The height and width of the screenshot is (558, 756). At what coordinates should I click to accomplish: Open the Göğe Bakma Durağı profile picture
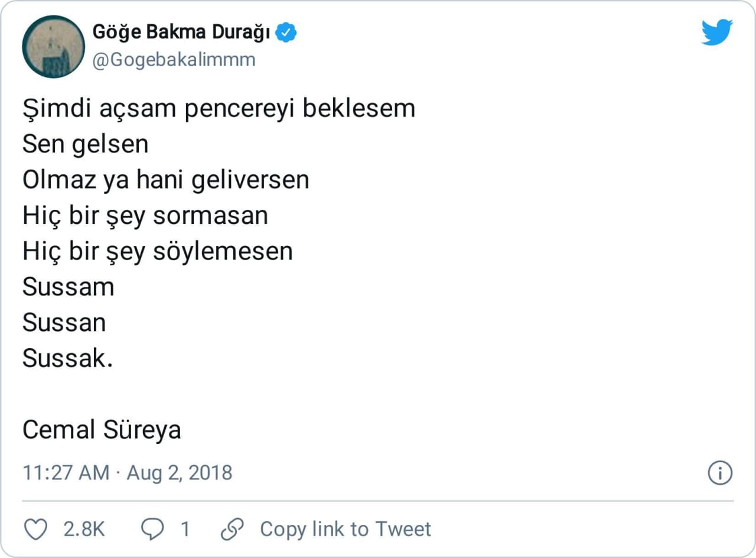pyautogui.click(x=53, y=47)
